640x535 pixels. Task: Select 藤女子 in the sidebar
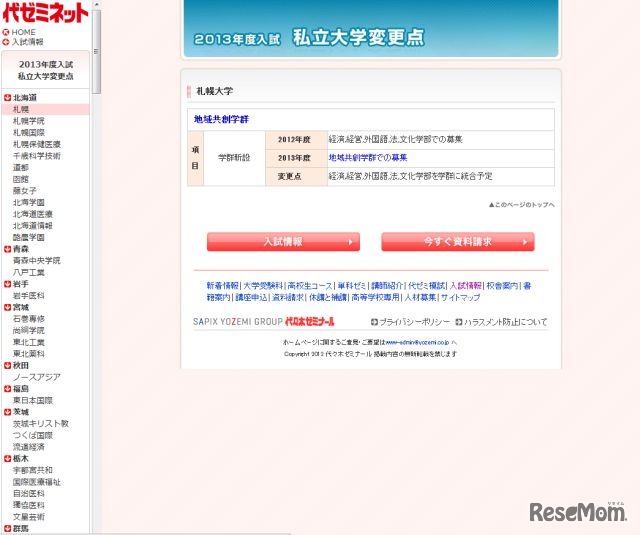pyautogui.click(x=24, y=191)
